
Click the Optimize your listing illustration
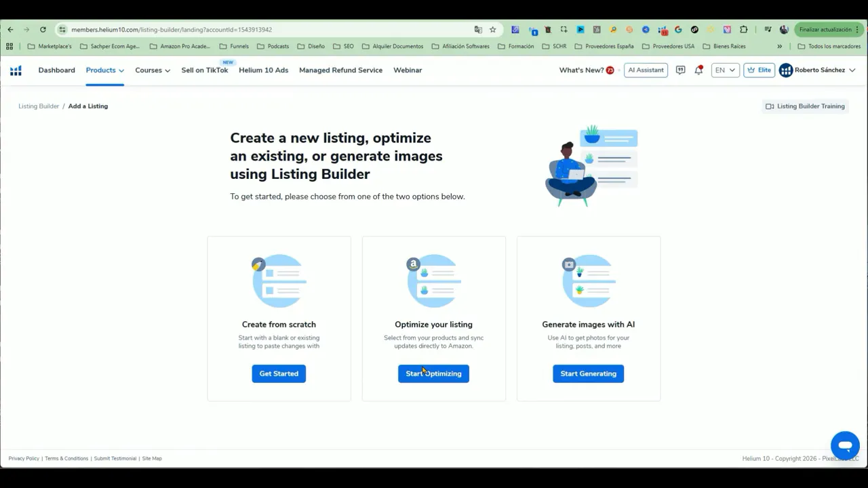(433, 281)
